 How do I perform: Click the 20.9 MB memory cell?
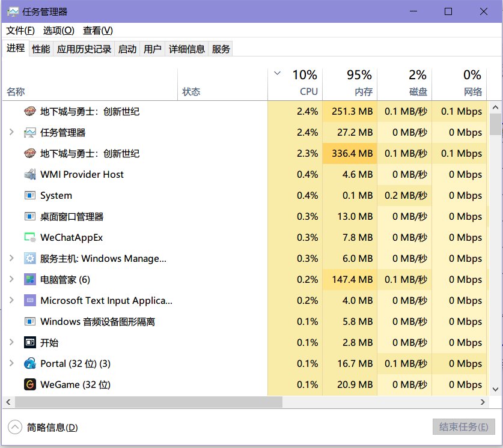350,384
